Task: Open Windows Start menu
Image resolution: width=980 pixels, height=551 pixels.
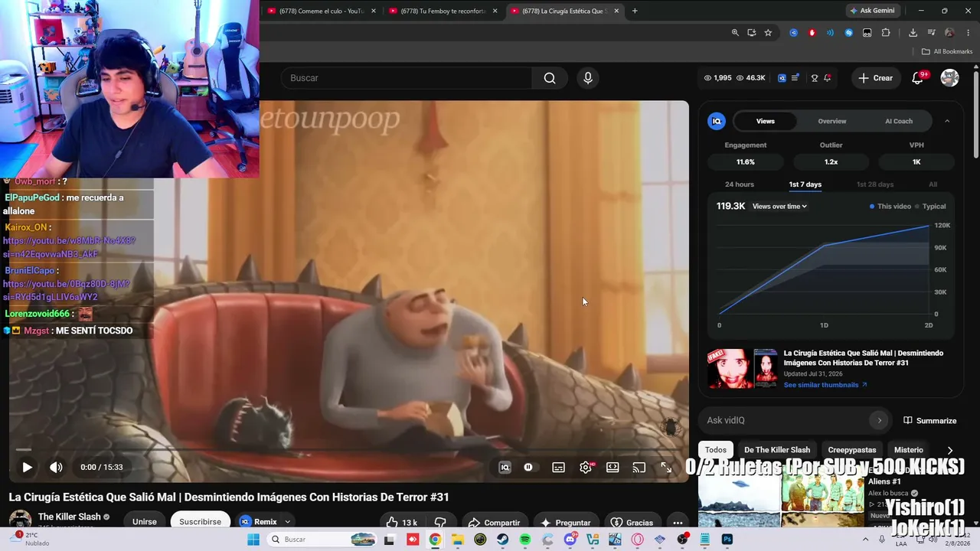Action: [253, 540]
